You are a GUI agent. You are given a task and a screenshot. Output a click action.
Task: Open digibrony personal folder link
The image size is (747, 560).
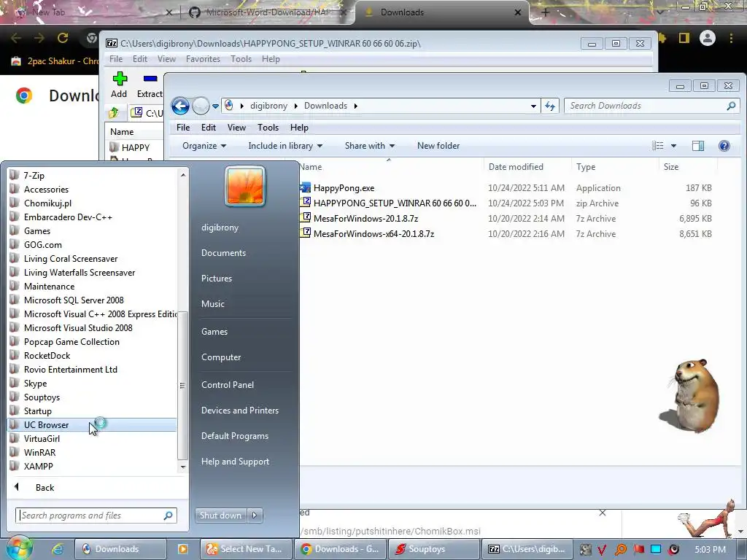click(x=220, y=227)
